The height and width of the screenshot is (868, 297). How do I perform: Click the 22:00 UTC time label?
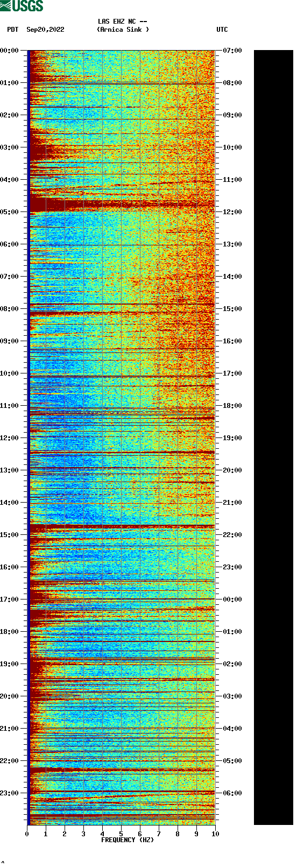coord(232,535)
